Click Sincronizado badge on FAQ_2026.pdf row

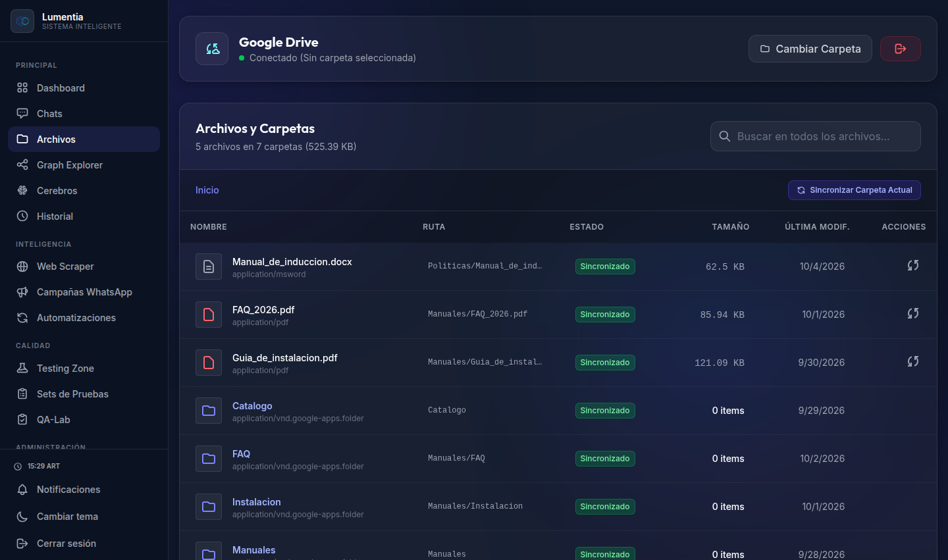605,315
